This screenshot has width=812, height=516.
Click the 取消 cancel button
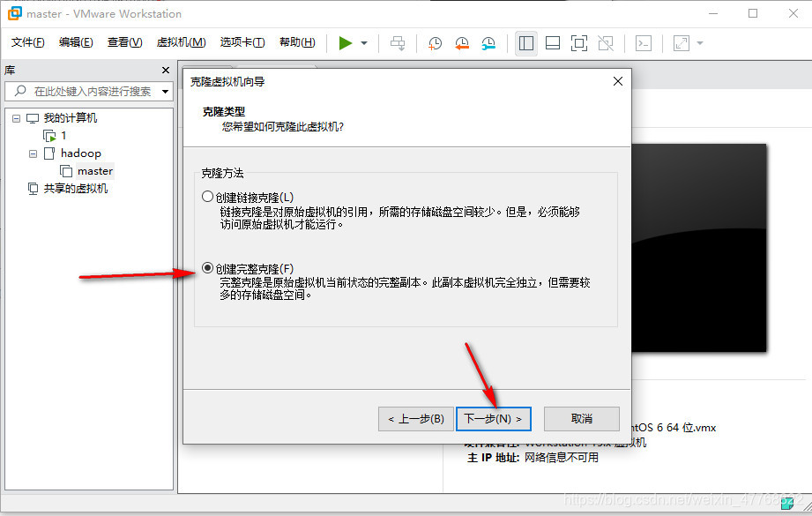582,419
